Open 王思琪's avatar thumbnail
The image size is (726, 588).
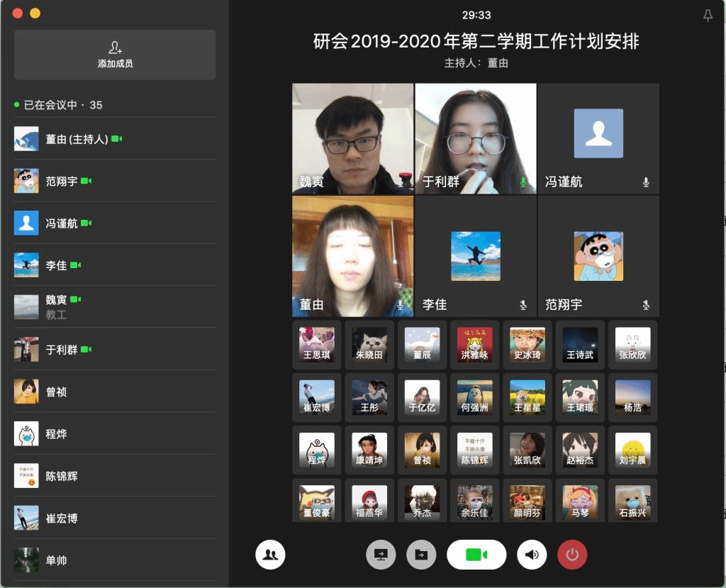[316, 345]
